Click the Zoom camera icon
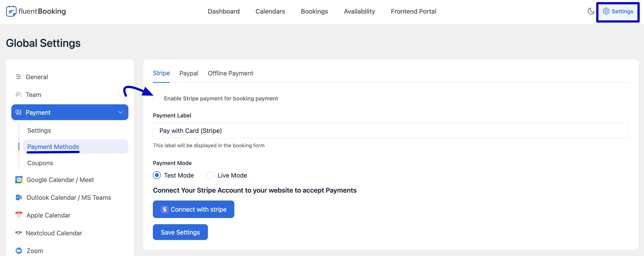 click(x=19, y=251)
